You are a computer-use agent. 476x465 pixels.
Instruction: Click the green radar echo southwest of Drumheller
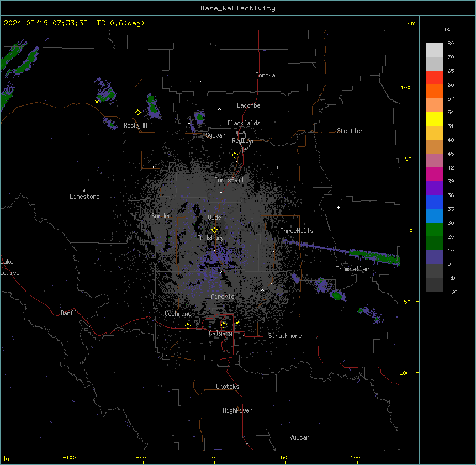tap(336, 295)
